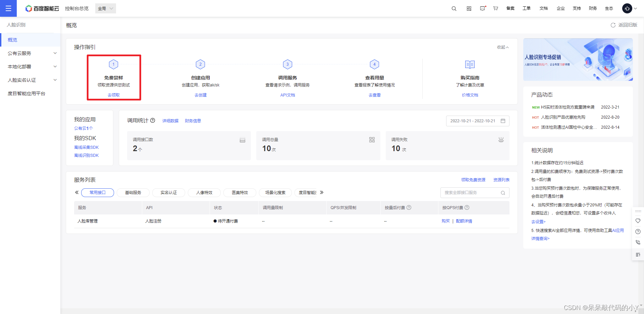Click the floating help question icon
The image size is (644, 314).
(638, 232)
